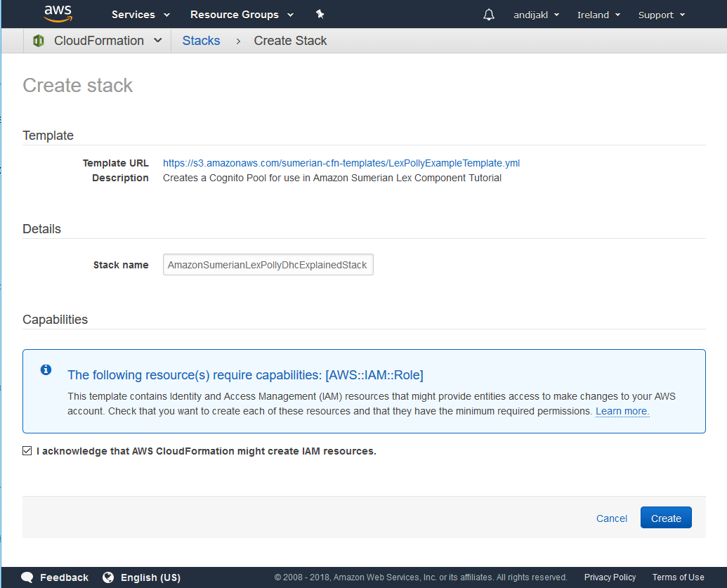Open the Feedback link in footer
The image size is (727, 588).
point(64,577)
